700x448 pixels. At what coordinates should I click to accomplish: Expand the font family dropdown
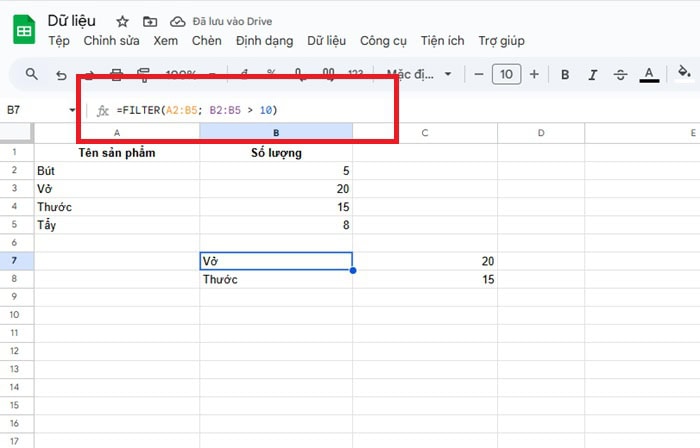[419, 74]
